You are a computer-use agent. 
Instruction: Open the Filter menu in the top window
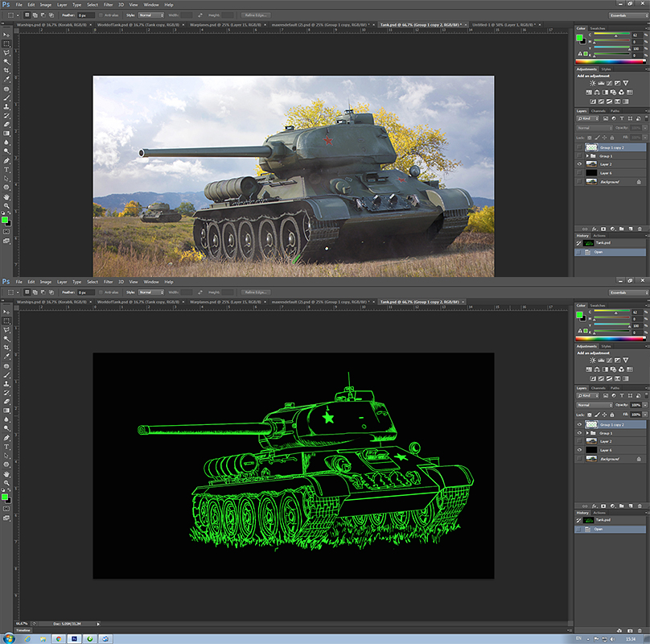pos(108,5)
